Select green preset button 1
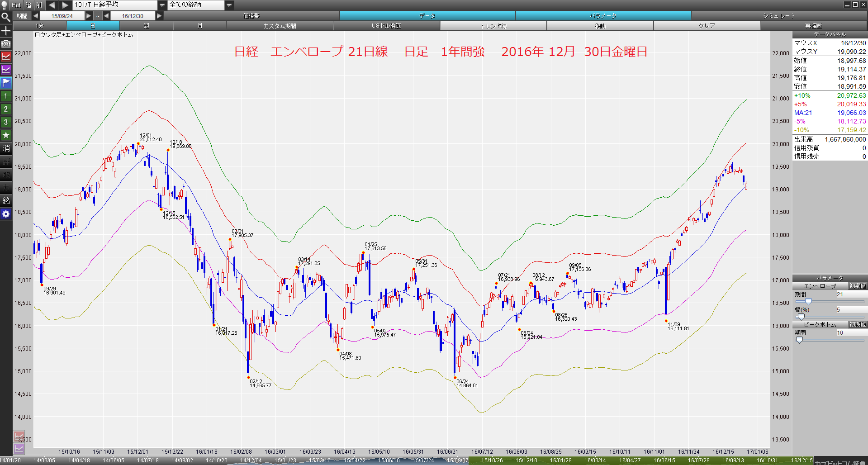 point(6,96)
